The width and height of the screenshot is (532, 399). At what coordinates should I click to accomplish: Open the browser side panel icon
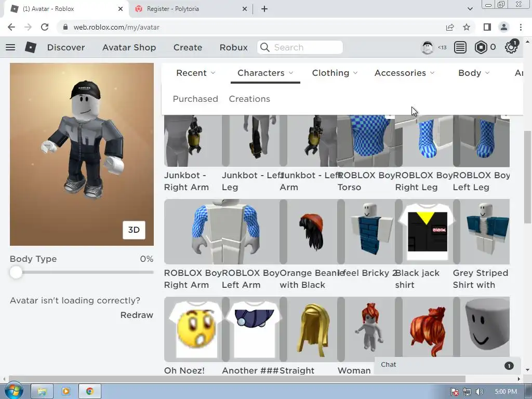(487, 27)
